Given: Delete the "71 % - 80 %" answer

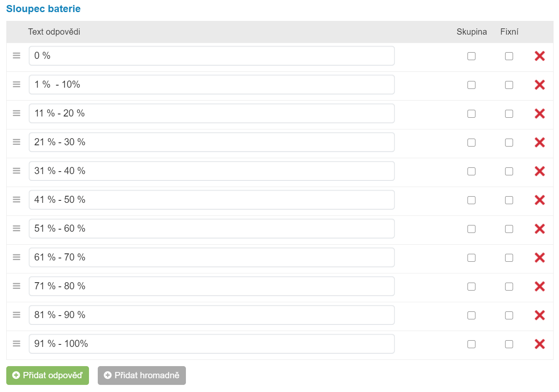Looking at the screenshot, I should pyautogui.click(x=539, y=286).
